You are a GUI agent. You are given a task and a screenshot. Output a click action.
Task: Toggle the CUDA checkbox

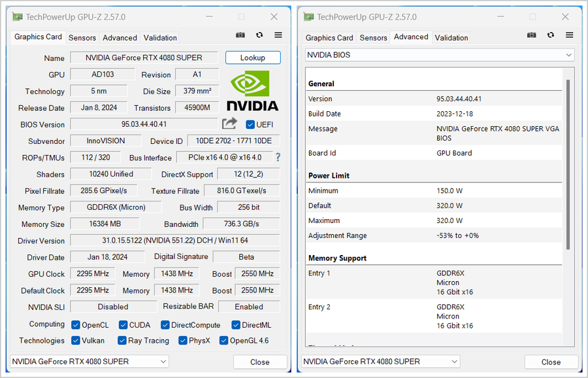pos(123,325)
